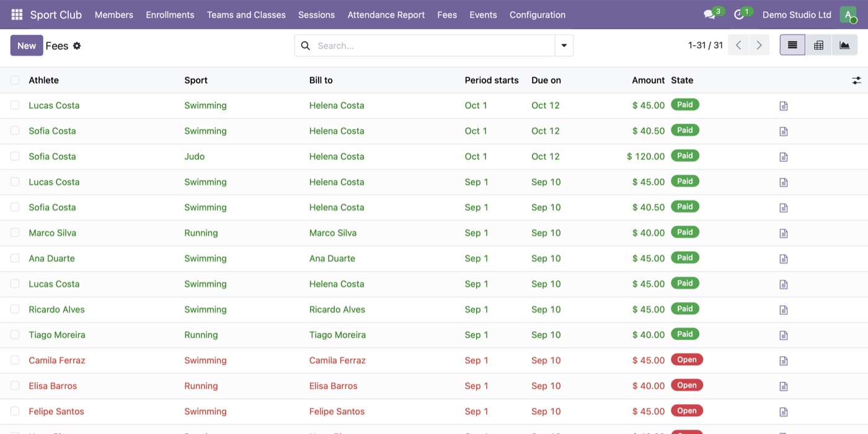Go to previous page of records
This screenshot has width=868, height=434.
(x=738, y=45)
